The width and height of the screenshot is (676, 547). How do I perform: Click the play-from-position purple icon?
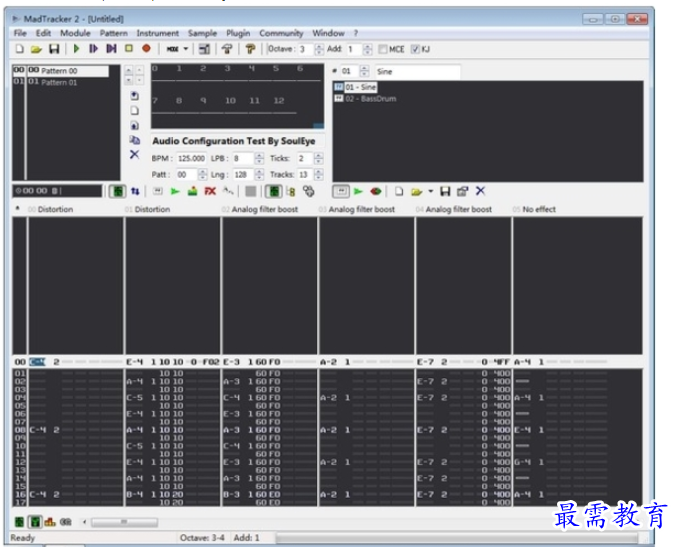click(111, 49)
